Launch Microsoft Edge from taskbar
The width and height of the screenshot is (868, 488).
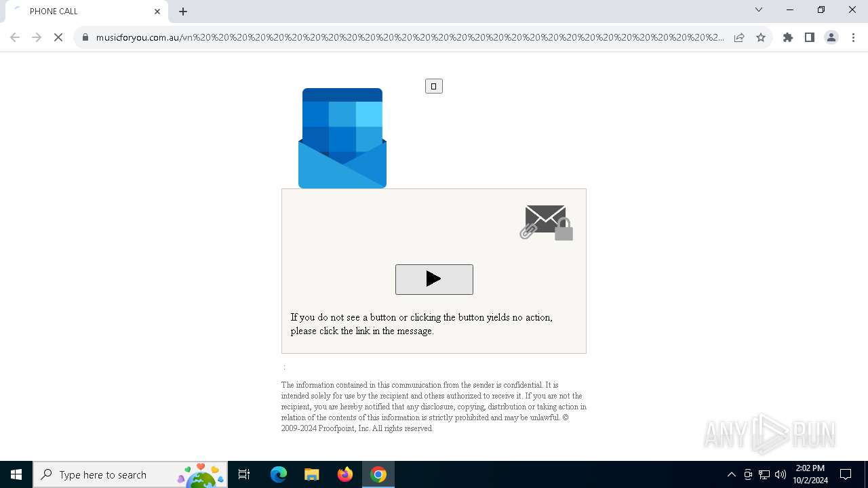tap(279, 474)
